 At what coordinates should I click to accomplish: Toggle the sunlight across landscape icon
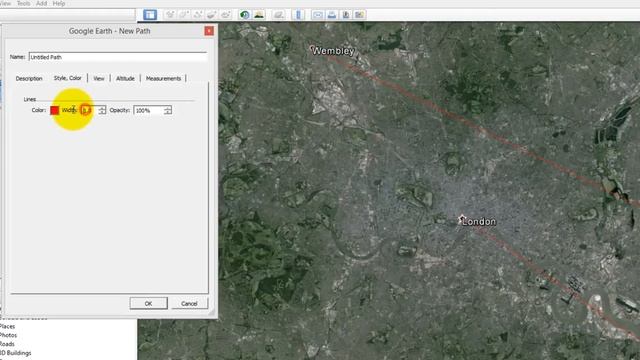point(259,15)
